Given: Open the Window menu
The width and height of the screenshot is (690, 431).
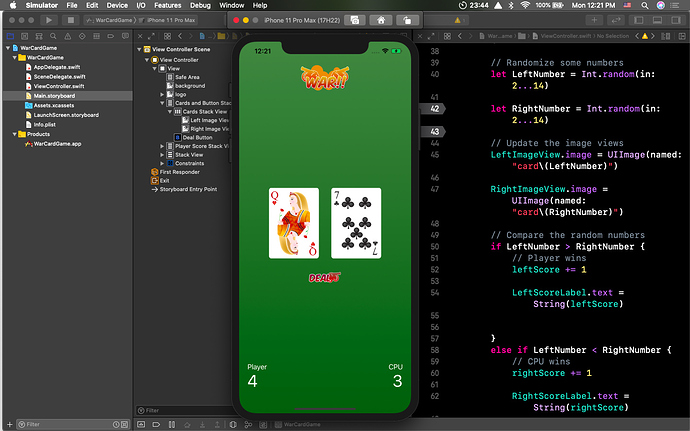Looking at the screenshot, I should (x=231, y=5).
